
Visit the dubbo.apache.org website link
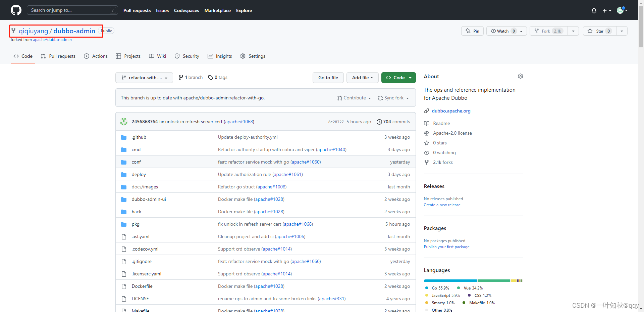tap(451, 111)
